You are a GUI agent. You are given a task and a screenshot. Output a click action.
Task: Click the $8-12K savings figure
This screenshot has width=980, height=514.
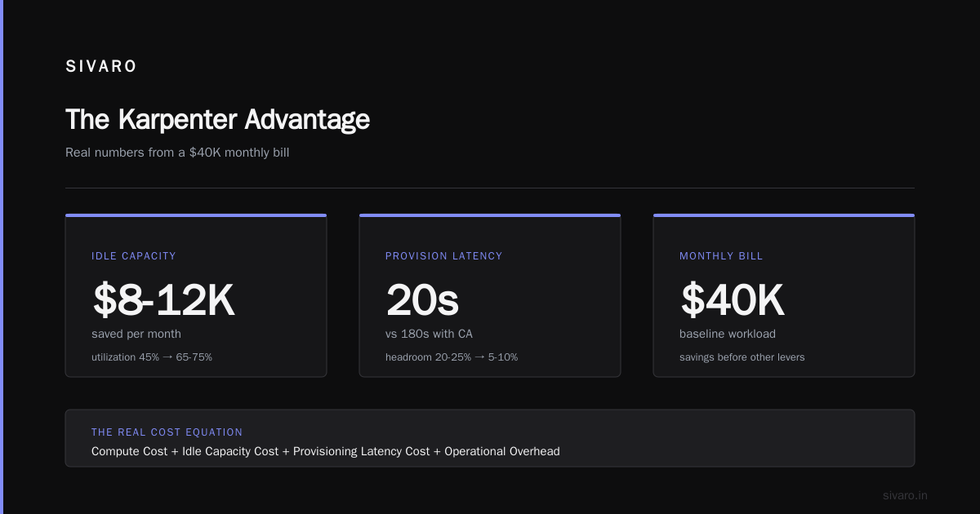click(x=163, y=300)
